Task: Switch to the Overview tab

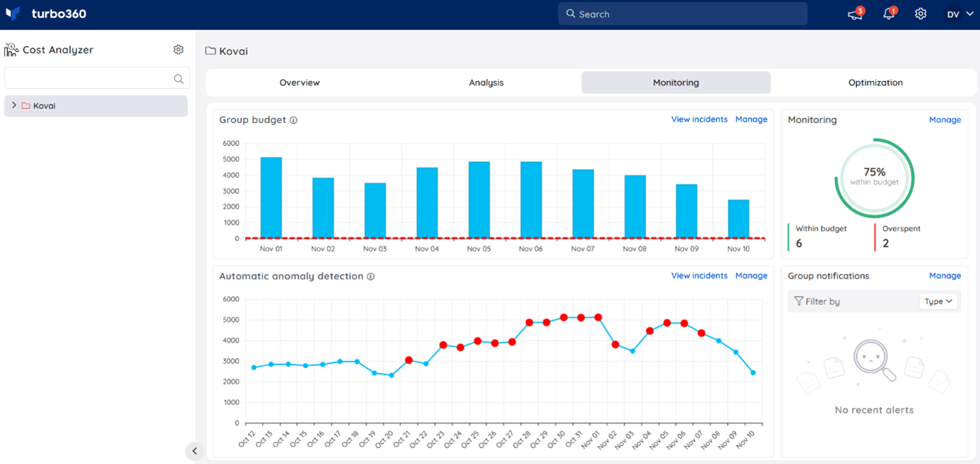Action: click(299, 82)
